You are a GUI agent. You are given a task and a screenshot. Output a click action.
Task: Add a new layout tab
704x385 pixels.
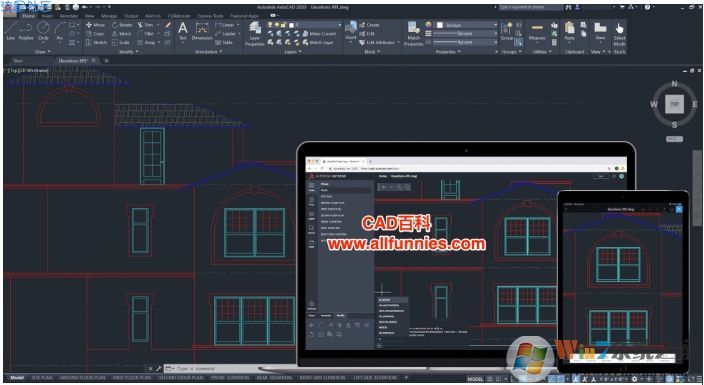point(406,378)
